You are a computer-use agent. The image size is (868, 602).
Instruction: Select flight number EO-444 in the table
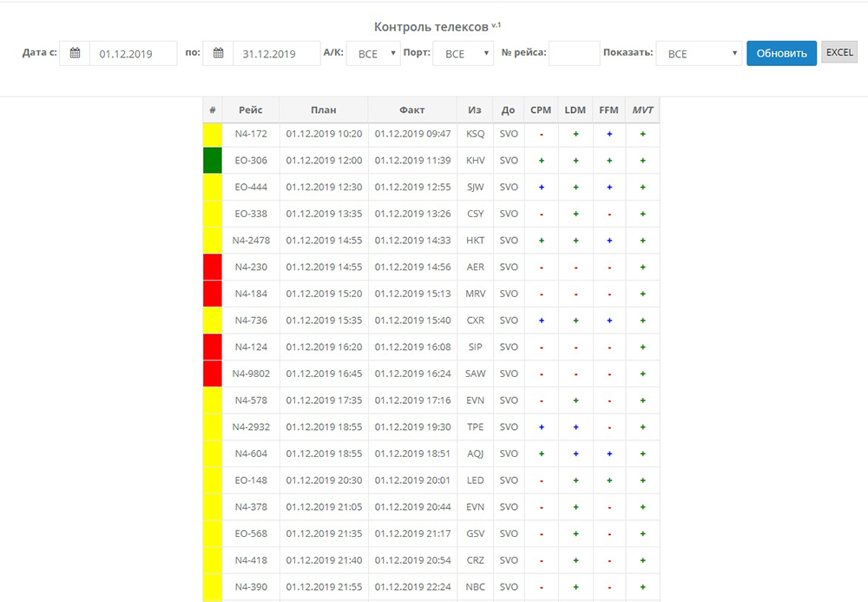252,187
